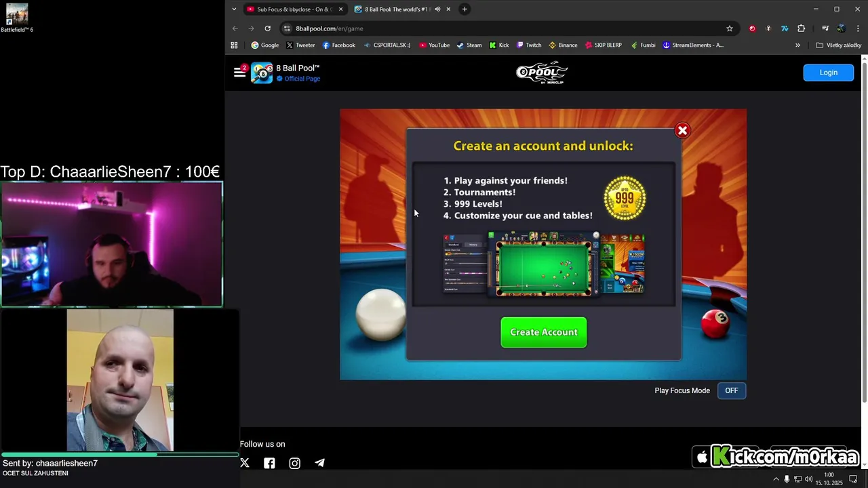Image resolution: width=868 pixels, height=488 pixels.
Task: Open the Google bookmark
Action: coord(265,45)
